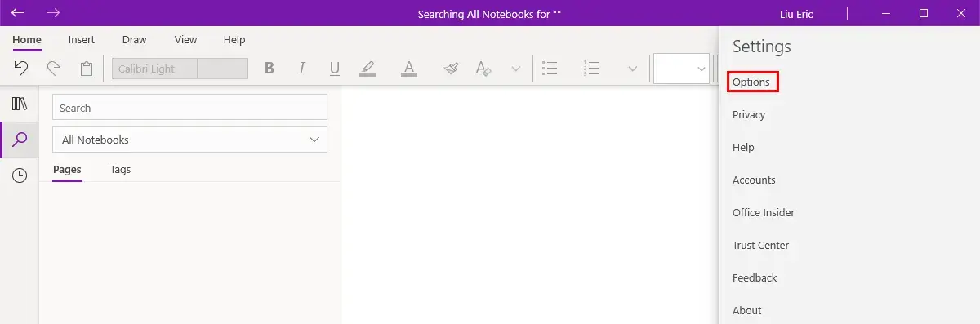Open the search pane icon
980x324 pixels.
(20, 140)
